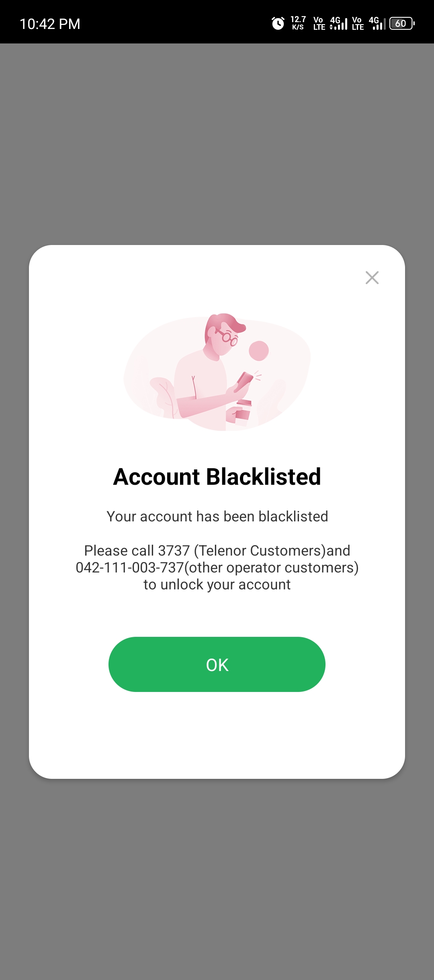Tap the battery level indicator
The width and height of the screenshot is (434, 980).
[402, 23]
